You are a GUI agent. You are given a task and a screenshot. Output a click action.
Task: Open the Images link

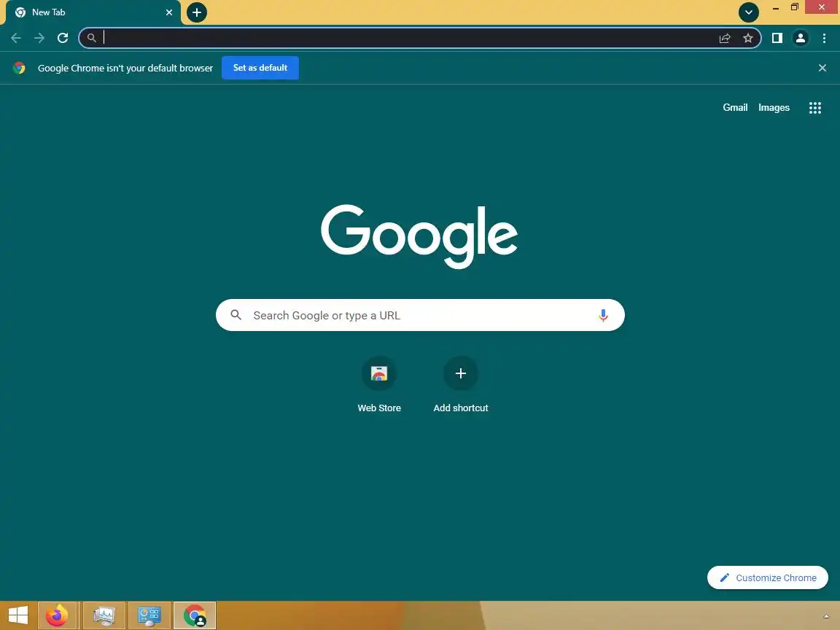774,108
